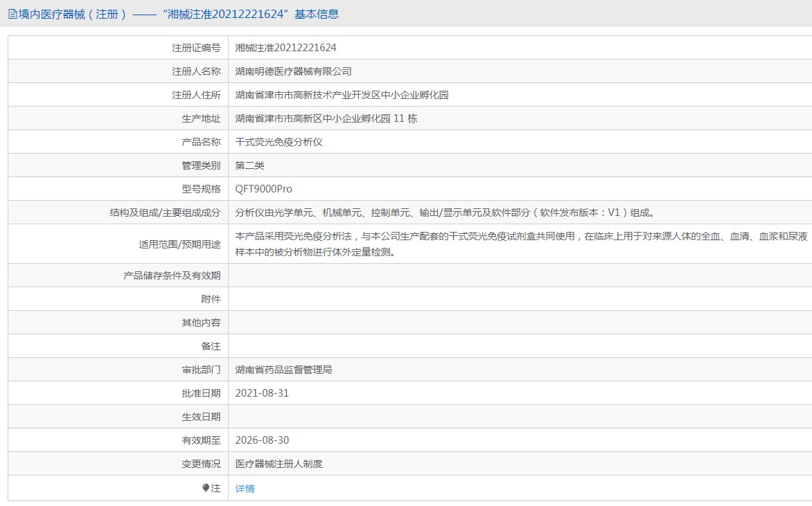Select registrant name 湖南明德医疗器械有限公司
This screenshot has height=506, width=812.
pos(294,71)
